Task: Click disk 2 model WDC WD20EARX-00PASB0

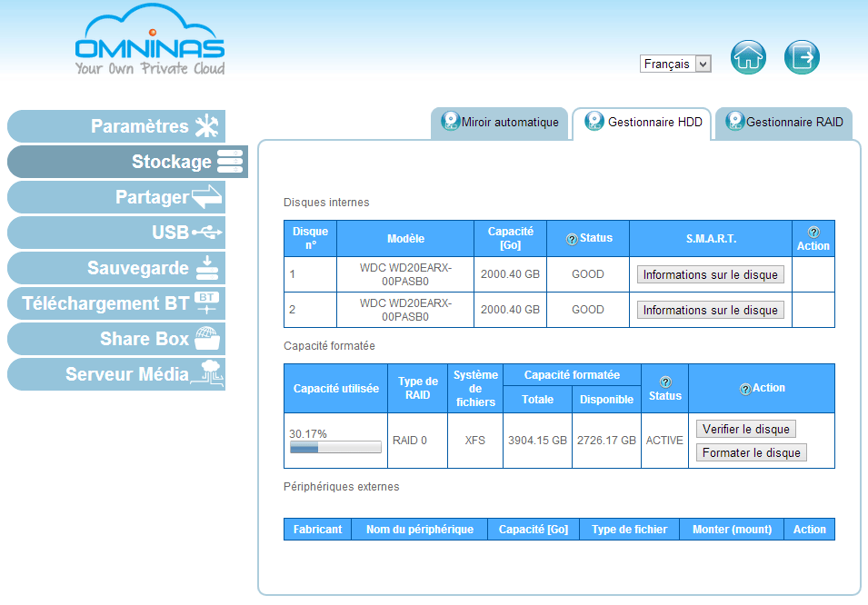Action: [405, 310]
